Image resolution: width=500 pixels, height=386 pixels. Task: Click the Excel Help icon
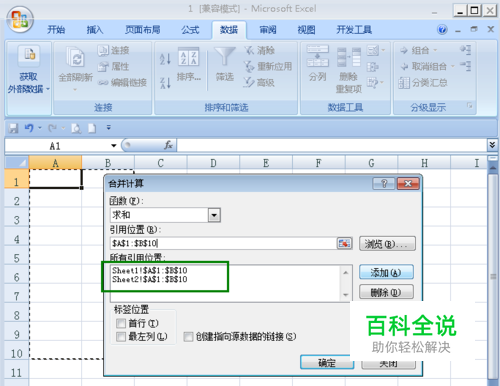(x=442, y=30)
